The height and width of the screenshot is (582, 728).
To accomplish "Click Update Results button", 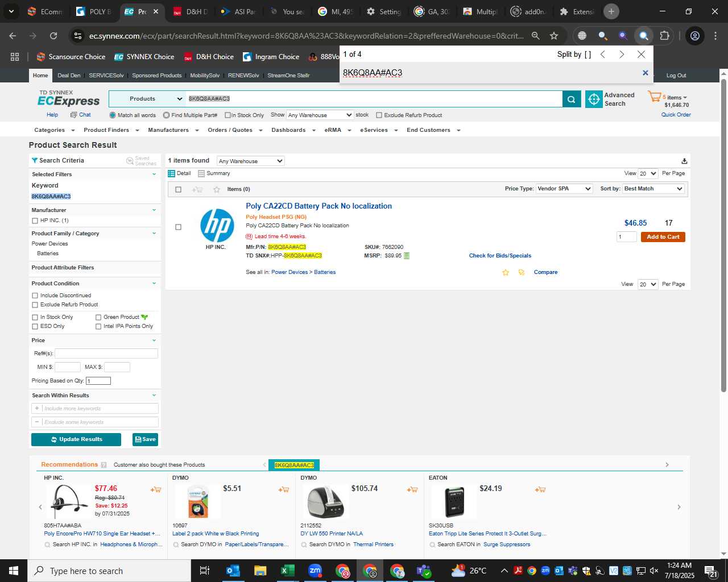I will pyautogui.click(x=76, y=439).
